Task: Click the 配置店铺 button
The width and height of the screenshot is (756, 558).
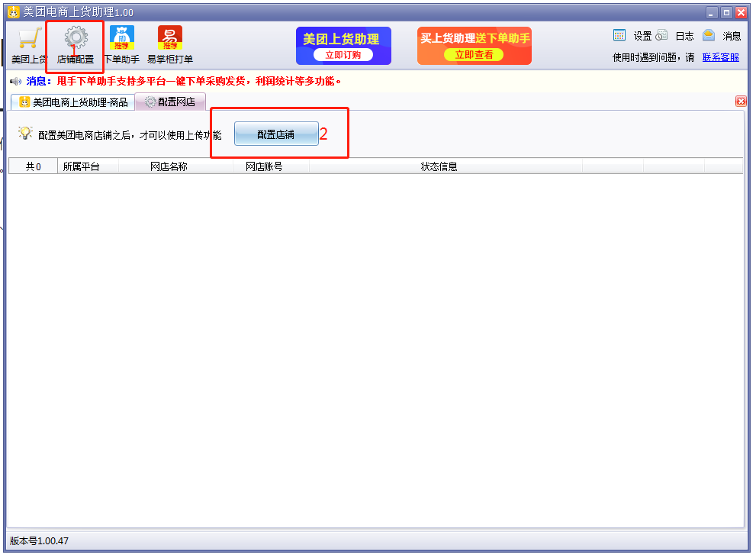Action: click(x=276, y=134)
